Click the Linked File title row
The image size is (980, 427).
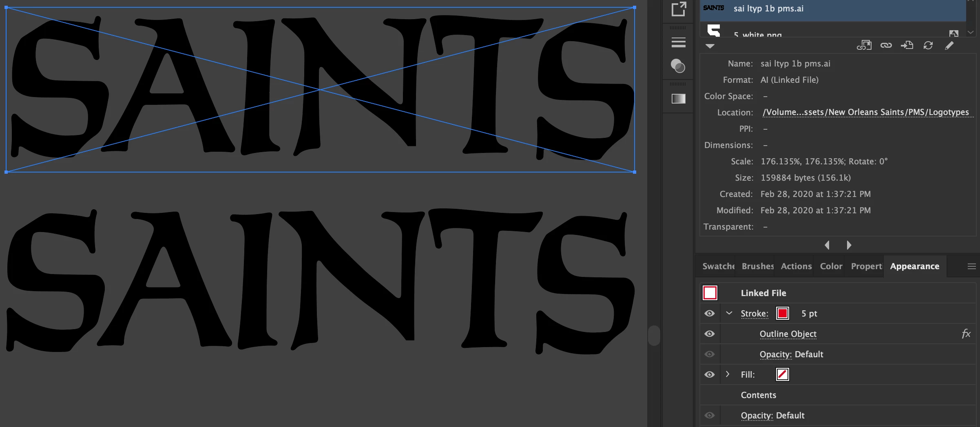click(838, 293)
